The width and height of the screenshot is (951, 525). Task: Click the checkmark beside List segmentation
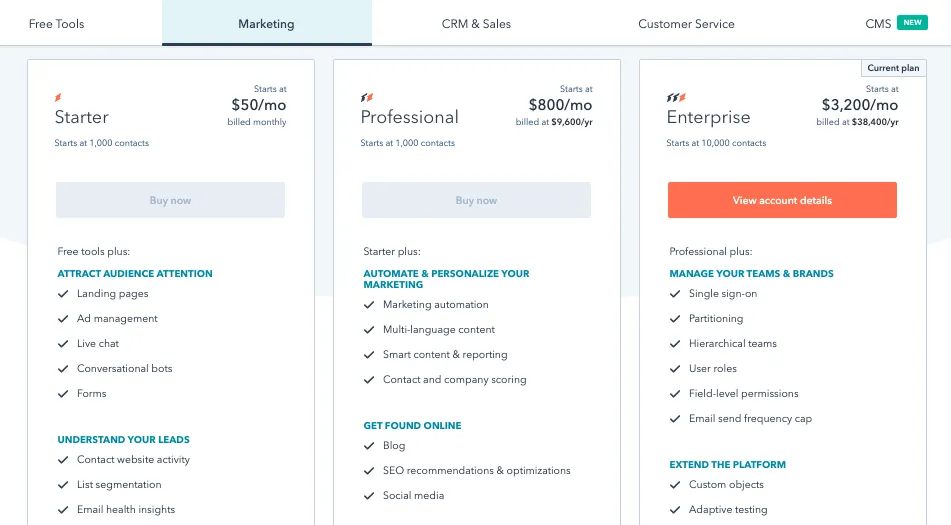point(63,484)
